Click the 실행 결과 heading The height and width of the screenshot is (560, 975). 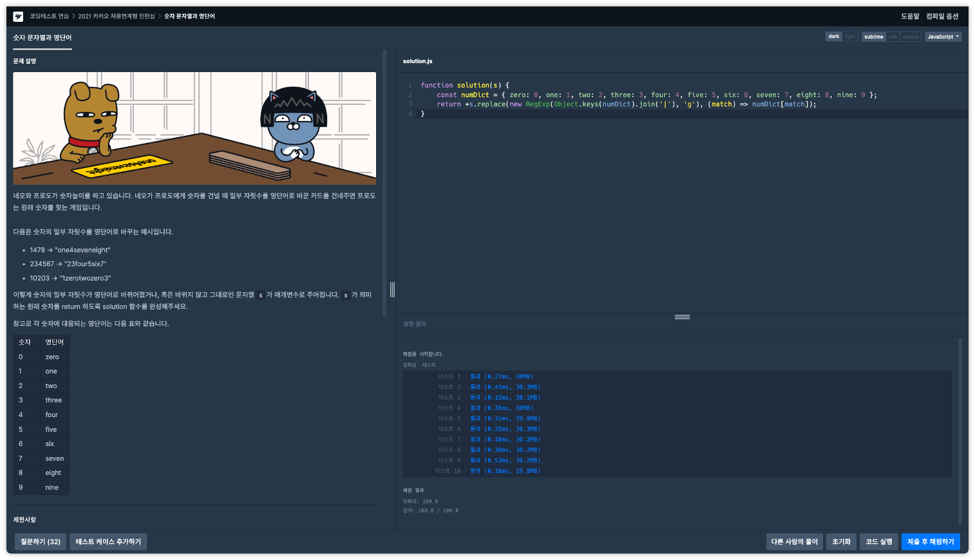pos(414,324)
